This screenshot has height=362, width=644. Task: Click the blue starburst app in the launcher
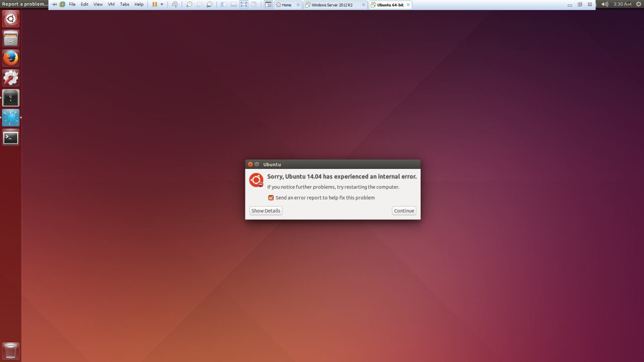coord(11,118)
